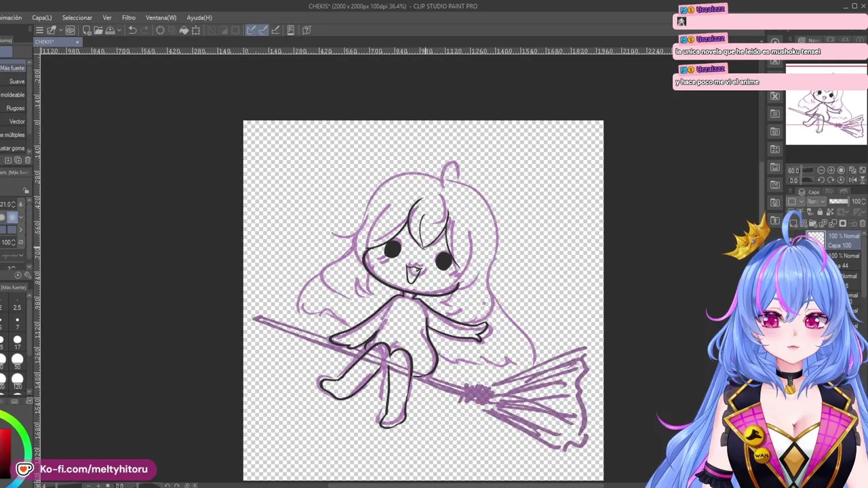Create a layer mask icon
The width and height of the screenshot is (868, 488).
click(842, 224)
